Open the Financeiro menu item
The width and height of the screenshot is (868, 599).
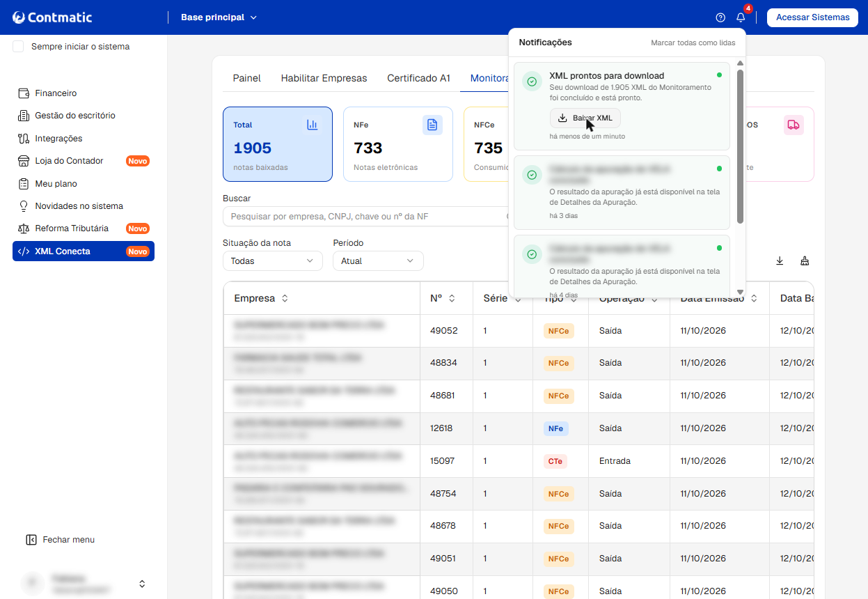coord(84,93)
